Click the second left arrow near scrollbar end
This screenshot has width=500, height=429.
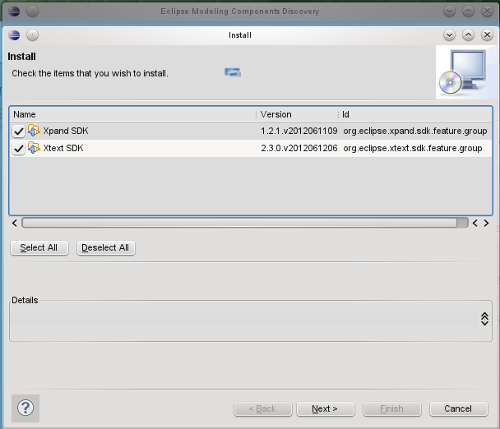475,223
